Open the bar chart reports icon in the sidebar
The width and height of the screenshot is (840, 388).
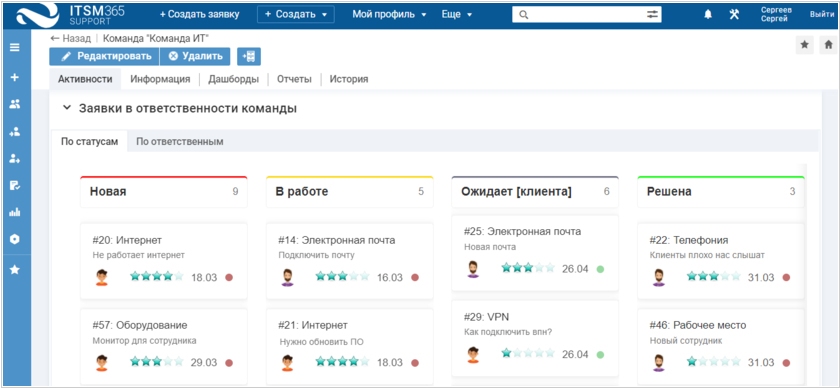[x=14, y=212]
